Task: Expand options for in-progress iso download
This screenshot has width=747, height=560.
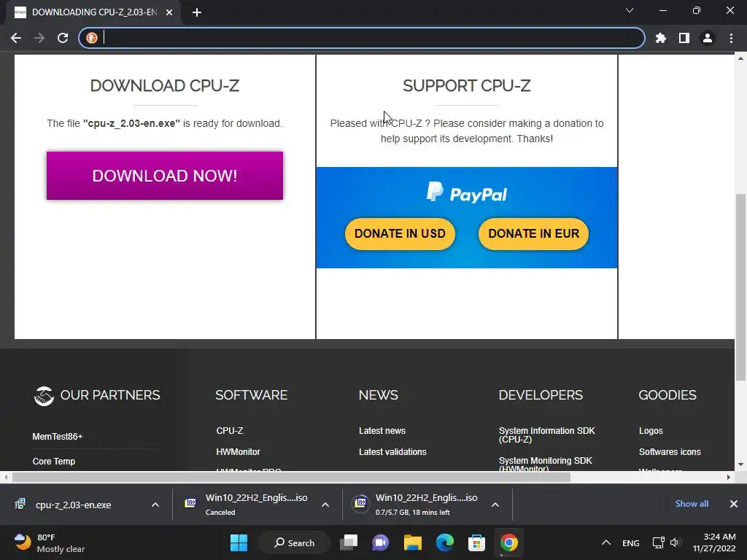Action: (495, 505)
